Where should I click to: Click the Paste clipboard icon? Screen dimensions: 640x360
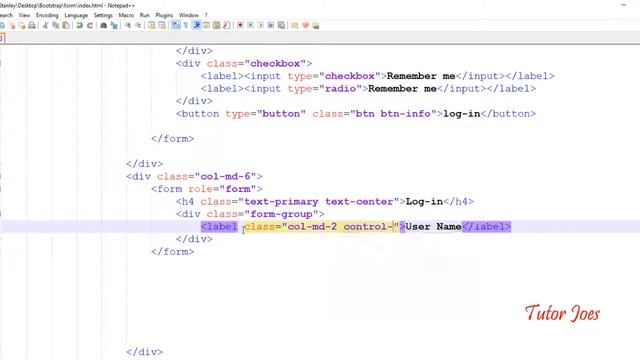[66, 25]
